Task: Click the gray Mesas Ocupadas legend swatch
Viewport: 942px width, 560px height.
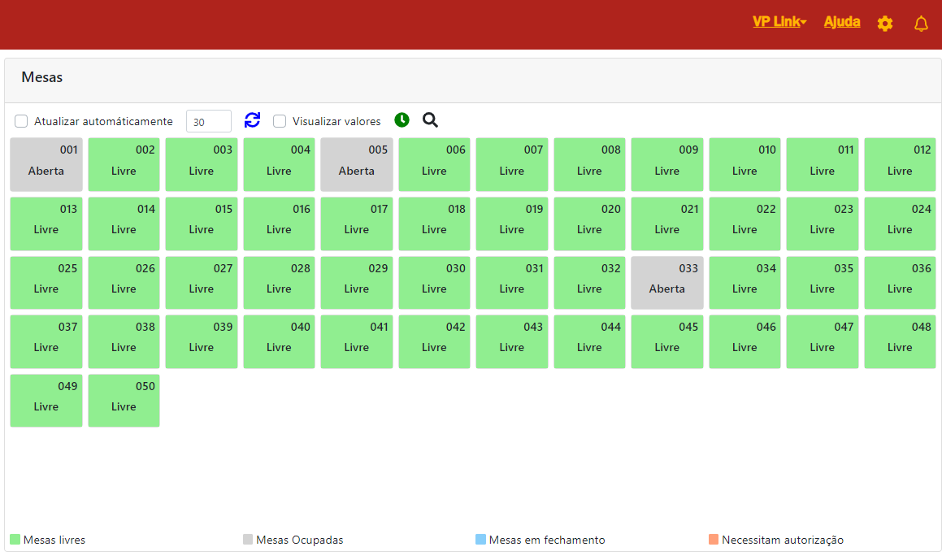Action: tap(248, 540)
